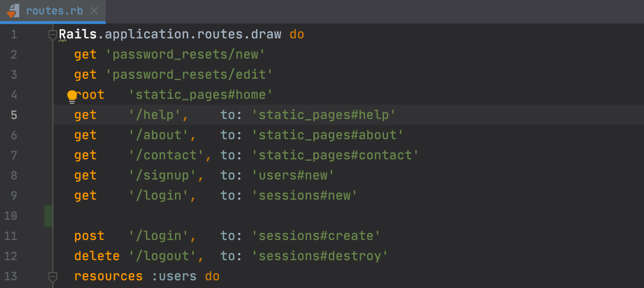Viewport: 644px width, 288px height.
Task: Click 'static_pages#help' string
Action: (324, 115)
